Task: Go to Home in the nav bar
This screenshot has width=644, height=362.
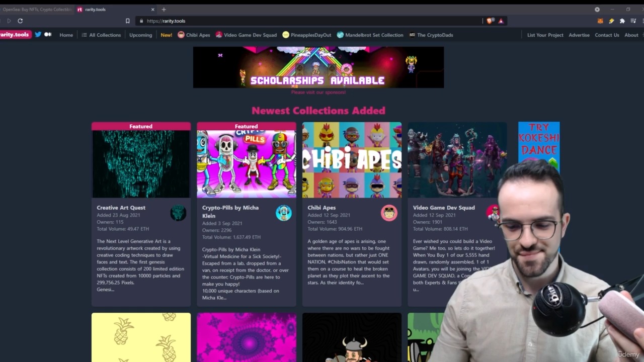Action: point(66,35)
